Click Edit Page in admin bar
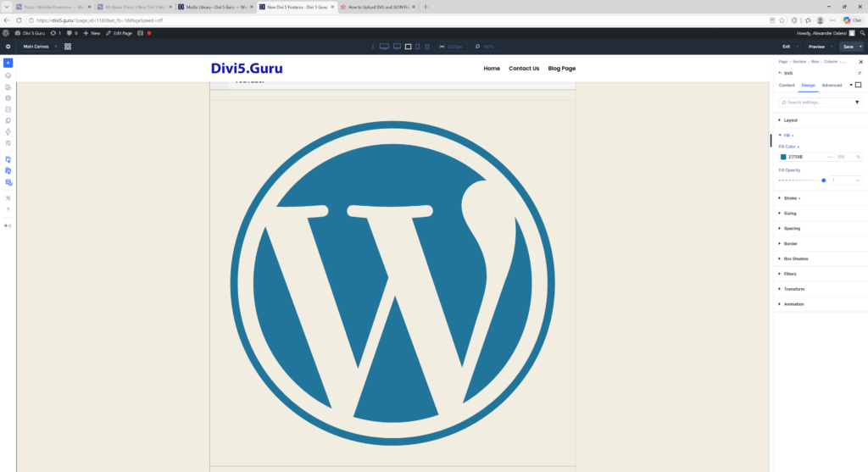 coord(119,33)
